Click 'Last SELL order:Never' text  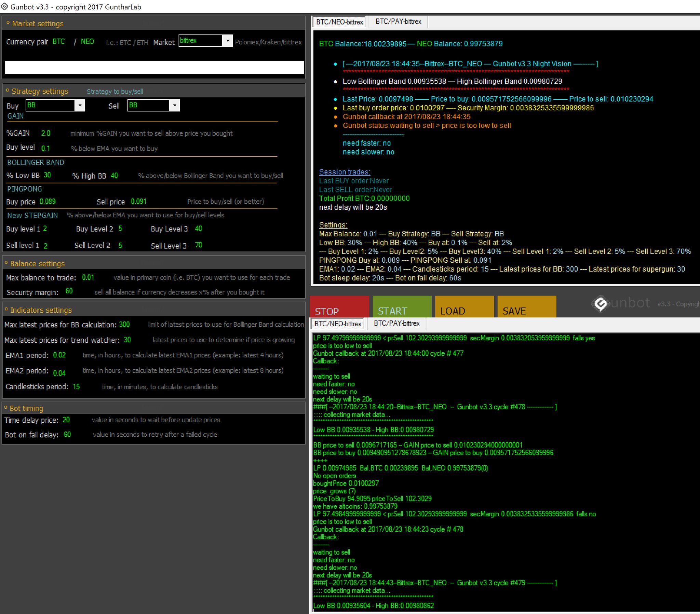click(x=355, y=190)
